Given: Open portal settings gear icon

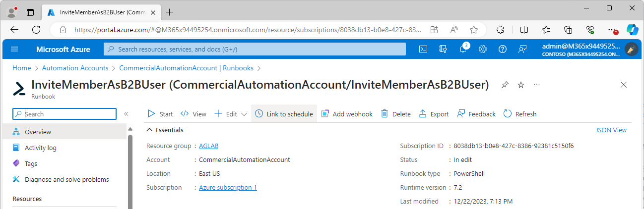Looking at the screenshot, I should (483, 49).
